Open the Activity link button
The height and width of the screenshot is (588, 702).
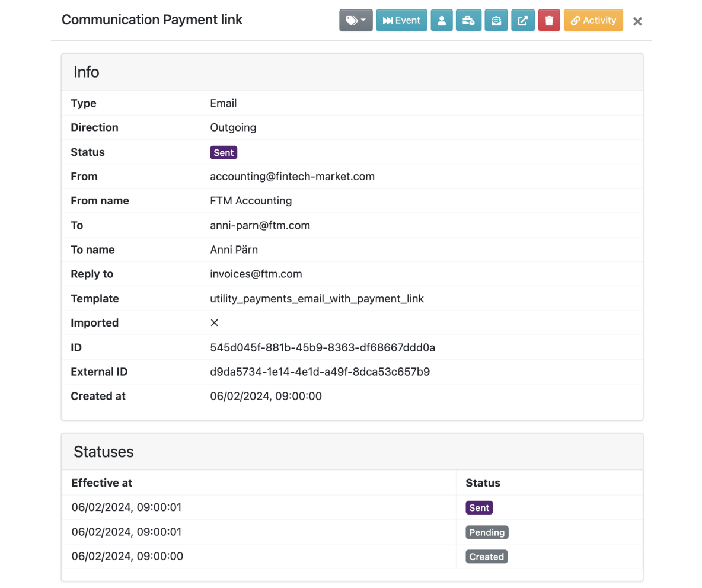(x=593, y=20)
